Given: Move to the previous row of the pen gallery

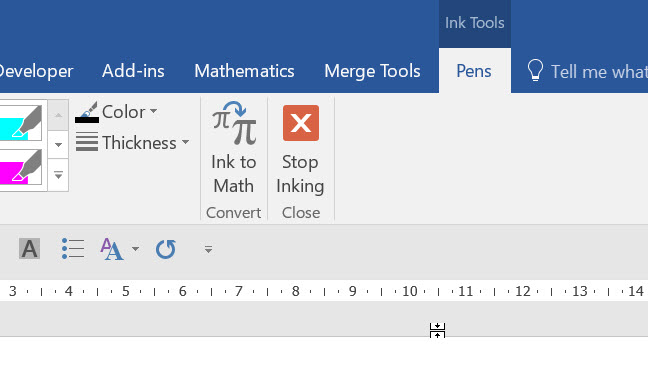Looking at the screenshot, I should (58, 115).
